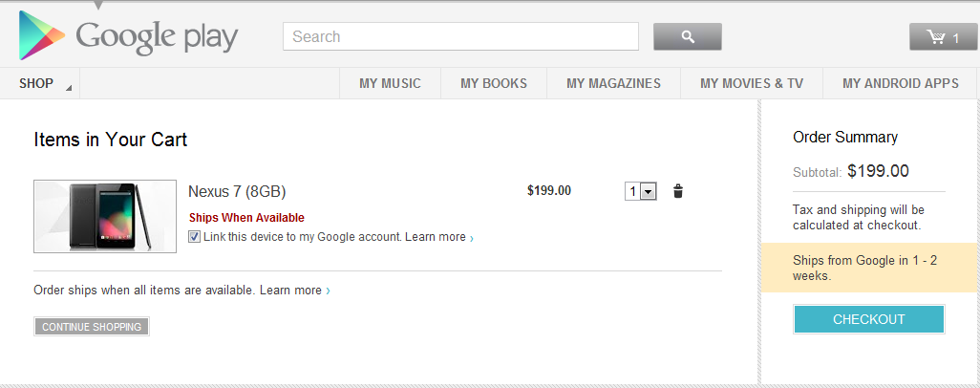Remove Nexus 7 with the trash icon

pos(678,191)
